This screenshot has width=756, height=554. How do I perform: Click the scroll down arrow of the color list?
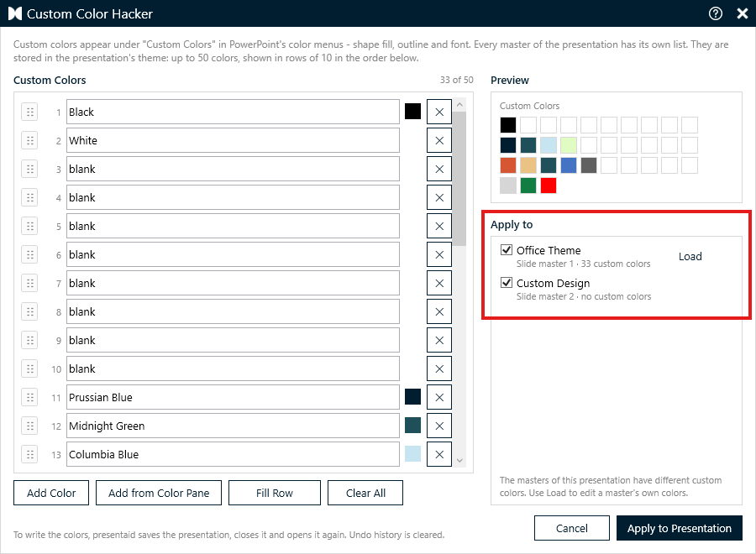click(x=459, y=461)
